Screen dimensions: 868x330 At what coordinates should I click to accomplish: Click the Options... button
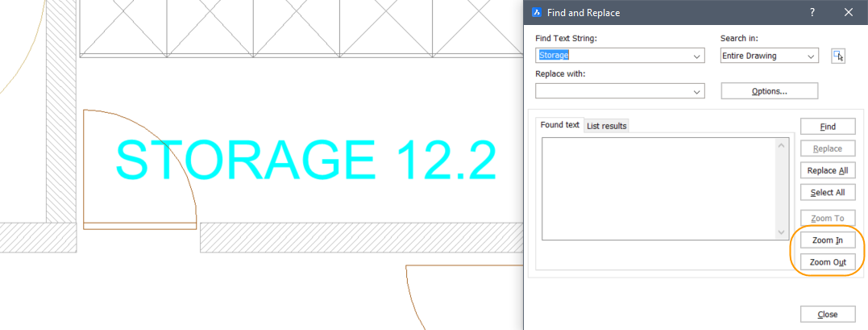click(770, 91)
